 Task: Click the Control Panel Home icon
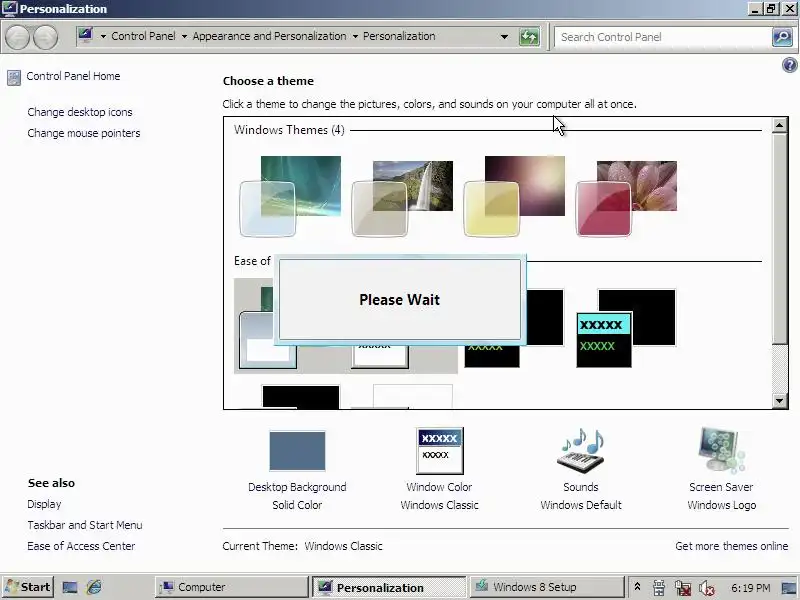pos(14,78)
